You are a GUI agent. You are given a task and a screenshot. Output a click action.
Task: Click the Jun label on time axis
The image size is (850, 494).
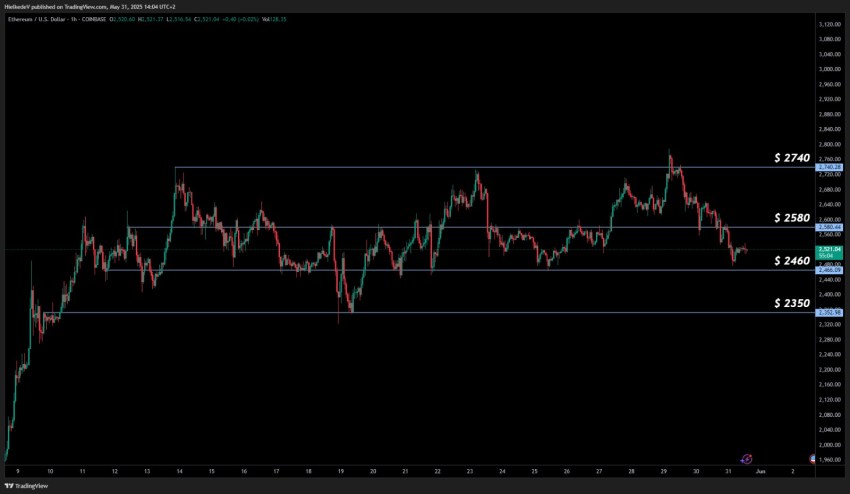pos(760,470)
